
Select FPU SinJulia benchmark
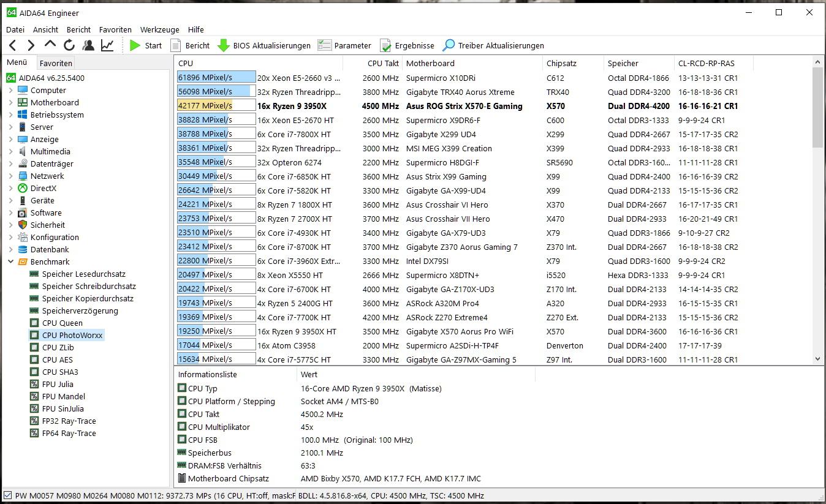point(63,408)
